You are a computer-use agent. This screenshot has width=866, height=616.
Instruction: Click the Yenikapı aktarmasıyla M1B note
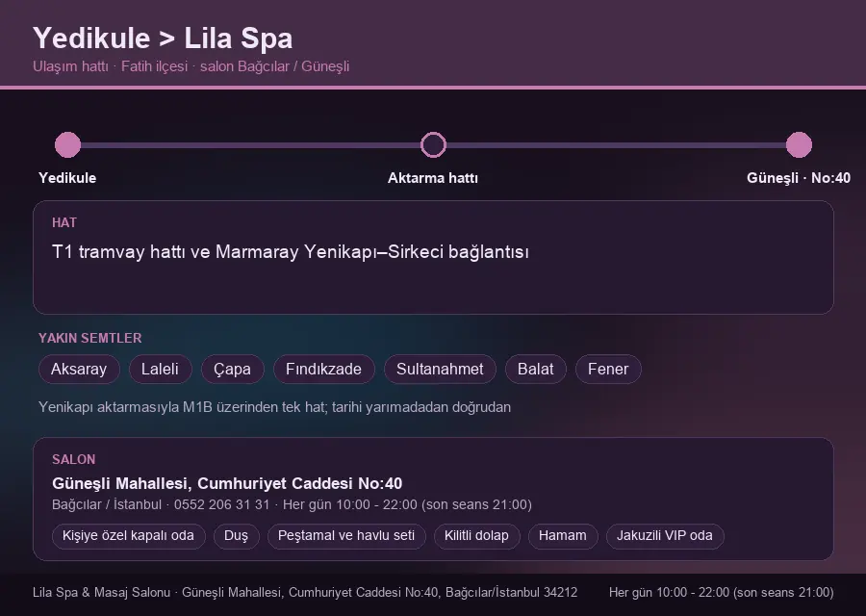point(274,407)
